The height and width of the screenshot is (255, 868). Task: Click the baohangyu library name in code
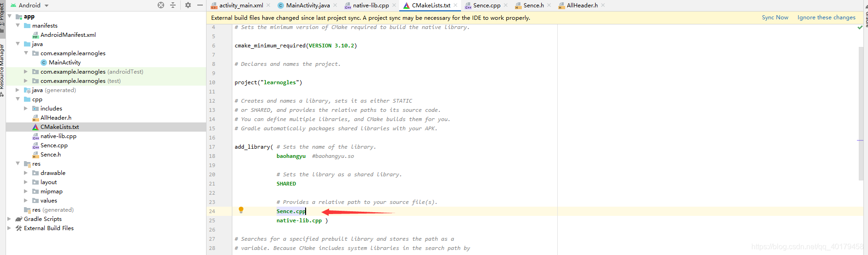(x=291, y=156)
